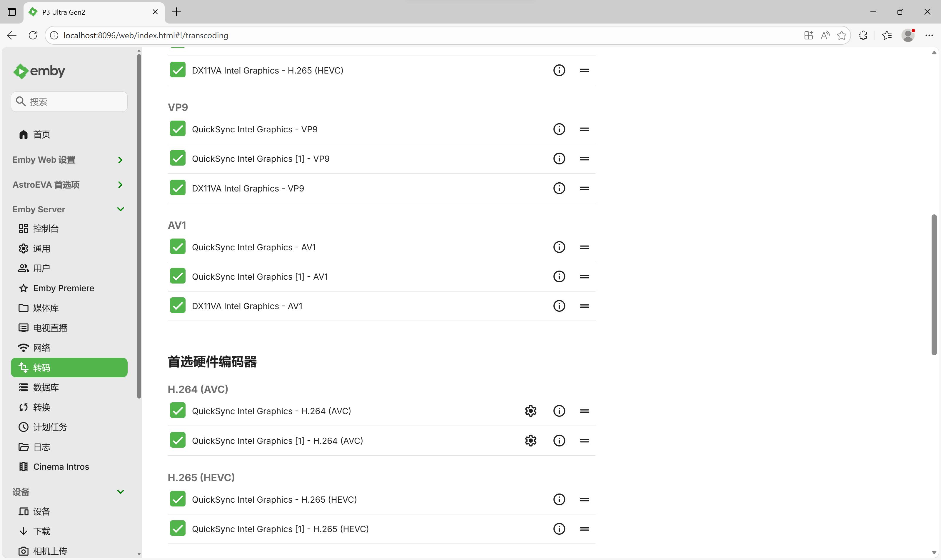Image resolution: width=941 pixels, height=560 pixels.
Task: Open settings gear for QuickSync [1] H.264 encoder
Action: 530,440
